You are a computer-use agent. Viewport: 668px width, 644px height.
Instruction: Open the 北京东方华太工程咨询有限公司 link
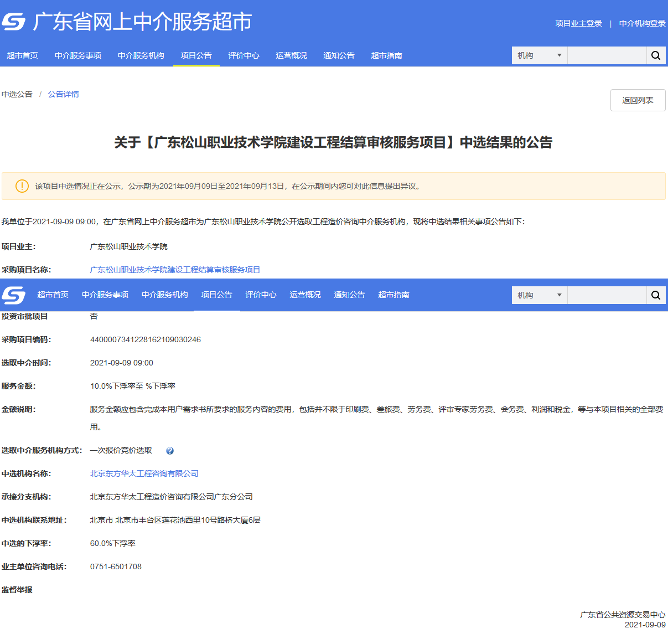coord(144,473)
